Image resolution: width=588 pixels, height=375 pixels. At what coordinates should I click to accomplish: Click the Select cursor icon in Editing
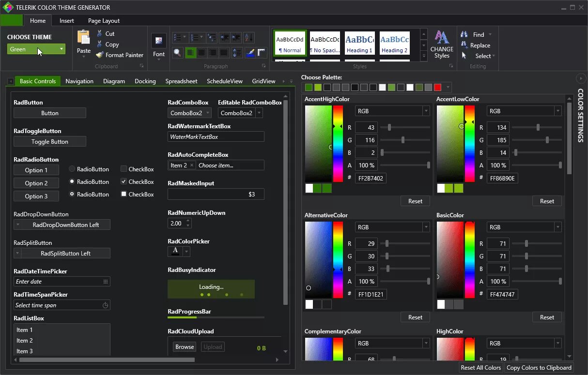(x=464, y=56)
